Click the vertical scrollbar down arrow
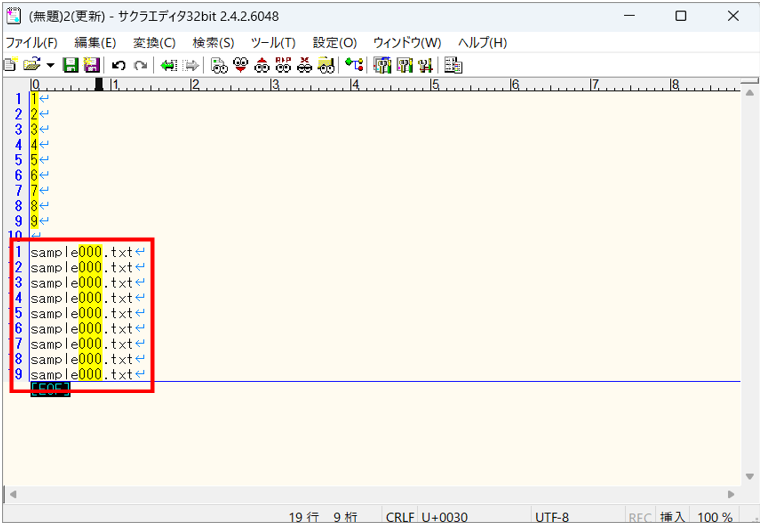 [749, 476]
